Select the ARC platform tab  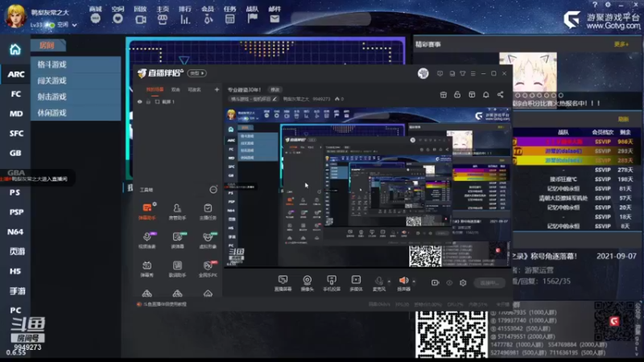(x=15, y=74)
